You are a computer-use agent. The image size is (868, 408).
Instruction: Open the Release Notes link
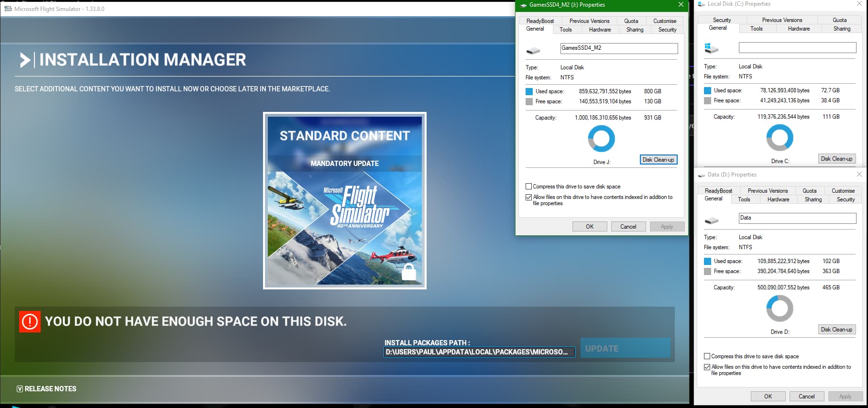(x=46, y=389)
